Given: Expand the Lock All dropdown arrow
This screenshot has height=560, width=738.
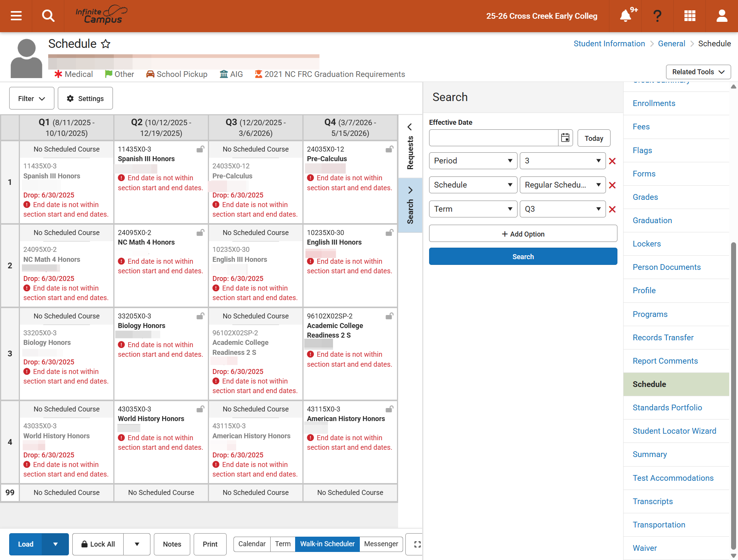Looking at the screenshot, I should pyautogui.click(x=137, y=544).
